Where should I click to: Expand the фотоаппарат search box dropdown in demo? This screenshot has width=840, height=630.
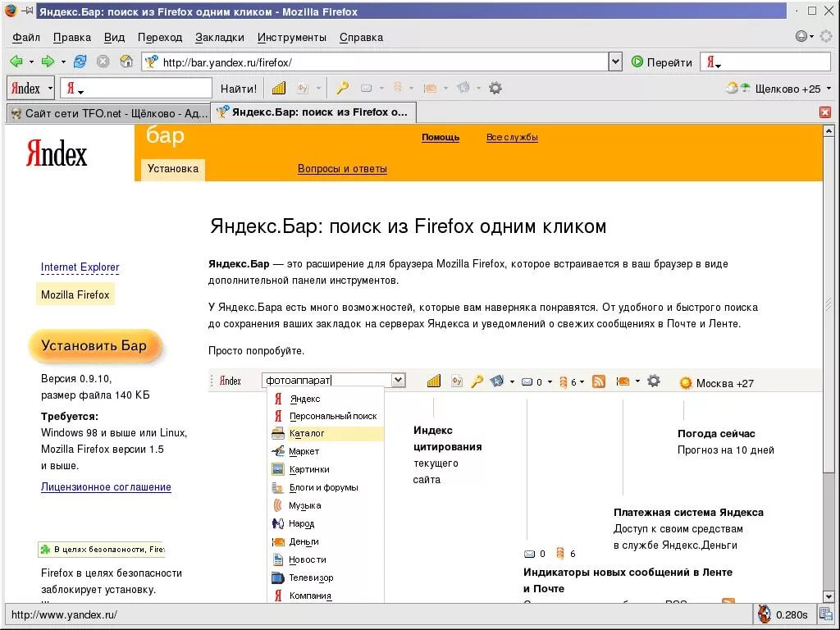coord(398,380)
